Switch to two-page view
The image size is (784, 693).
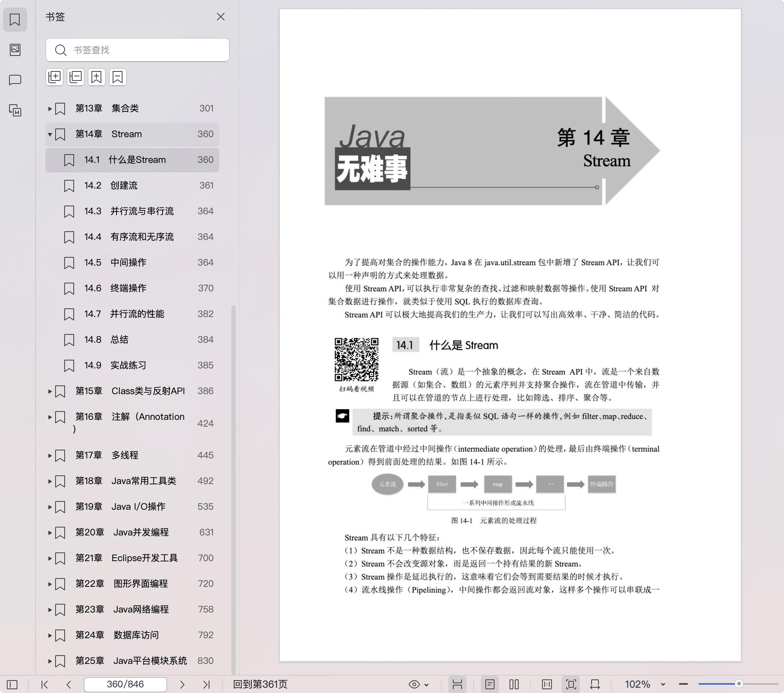pyautogui.click(x=514, y=685)
